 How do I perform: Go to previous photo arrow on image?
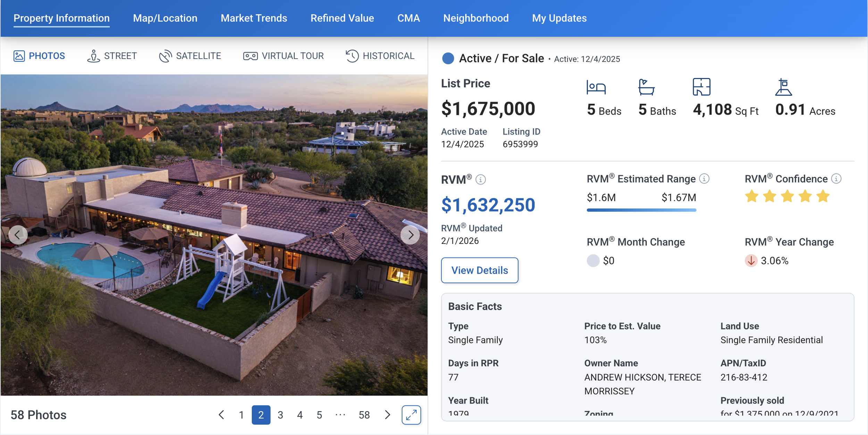coord(18,235)
